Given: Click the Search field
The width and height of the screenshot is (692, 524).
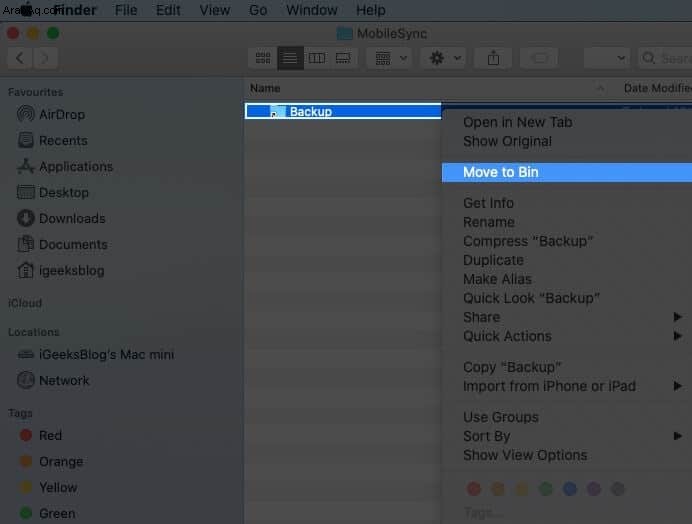Looking at the screenshot, I should pos(665,58).
